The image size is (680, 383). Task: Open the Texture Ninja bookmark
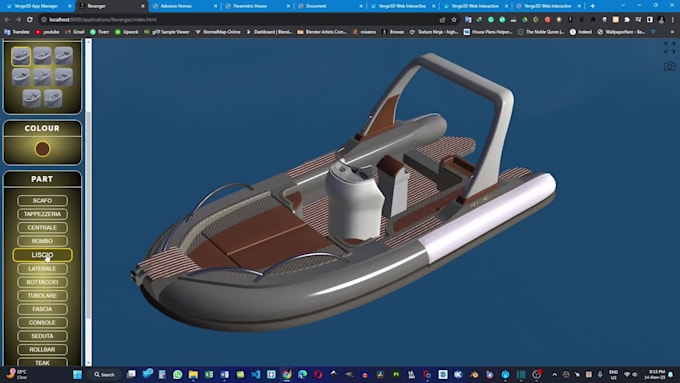[434, 32]
